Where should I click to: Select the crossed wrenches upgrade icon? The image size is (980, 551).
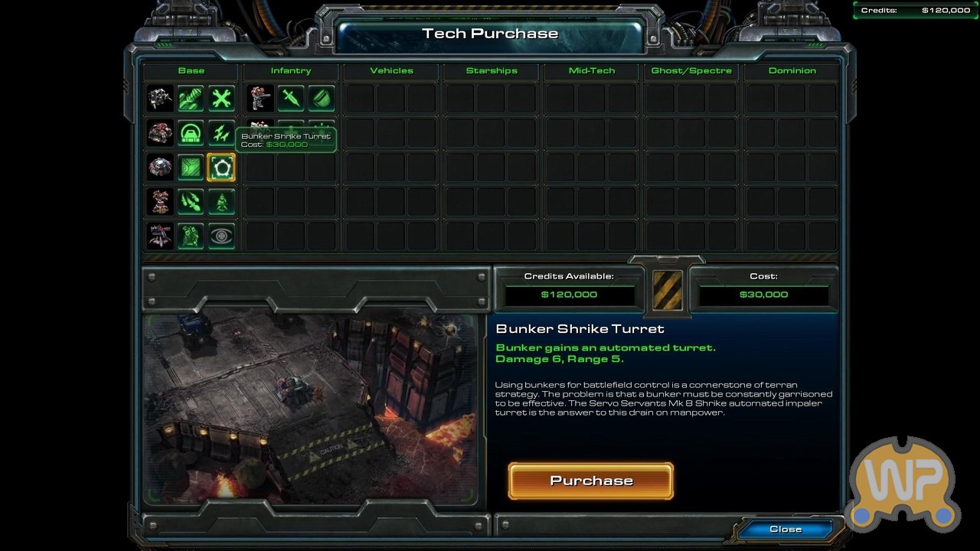pos(221,98)
